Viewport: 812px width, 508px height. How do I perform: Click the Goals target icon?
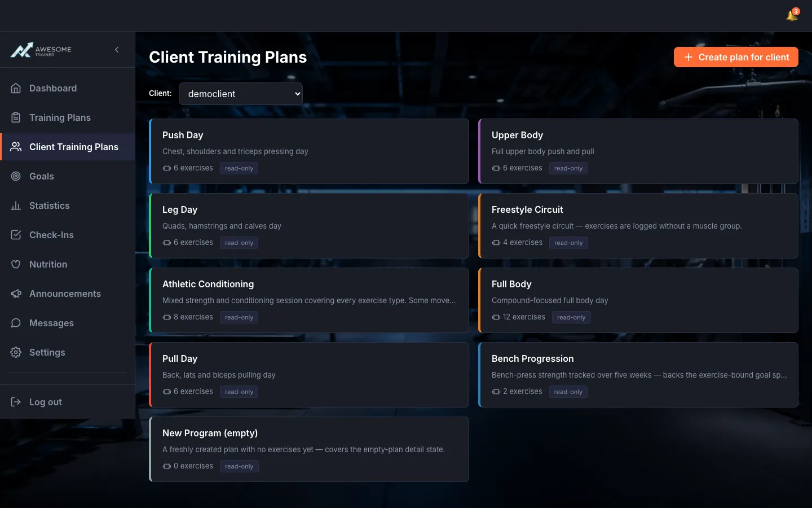tap(16, 176)
